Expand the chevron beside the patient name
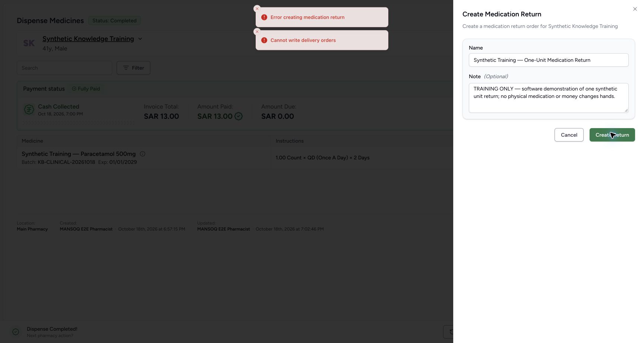The image size is (644, 343). click(140, 39)
